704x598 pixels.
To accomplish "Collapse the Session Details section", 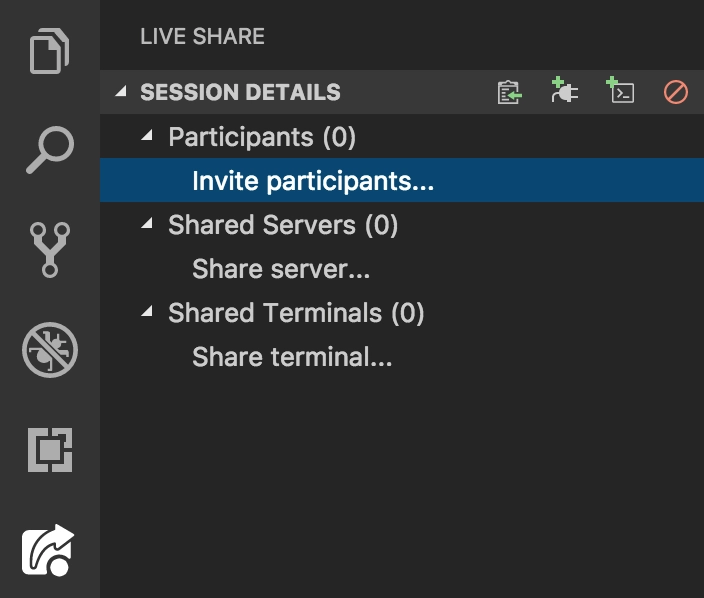I will [121, 92].
